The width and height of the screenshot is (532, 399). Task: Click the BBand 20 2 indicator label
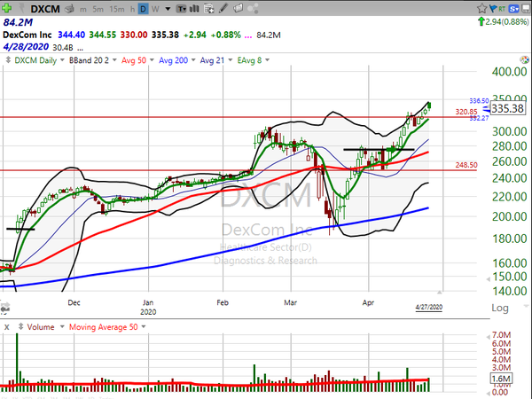click(x=89, y=60)
